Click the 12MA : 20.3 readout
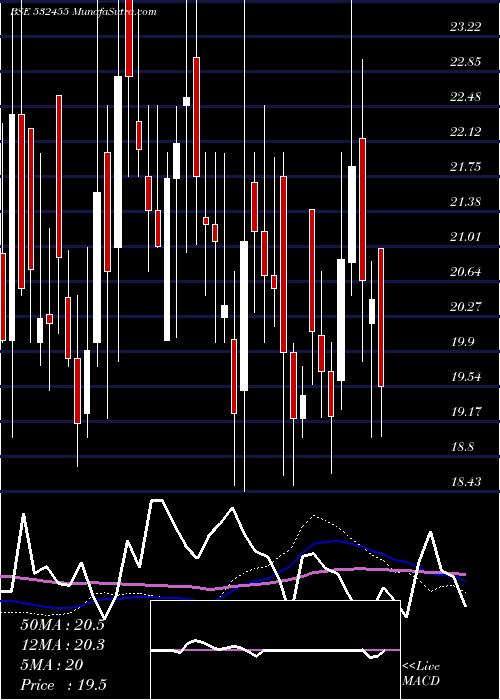 click(x=62, y=645)
